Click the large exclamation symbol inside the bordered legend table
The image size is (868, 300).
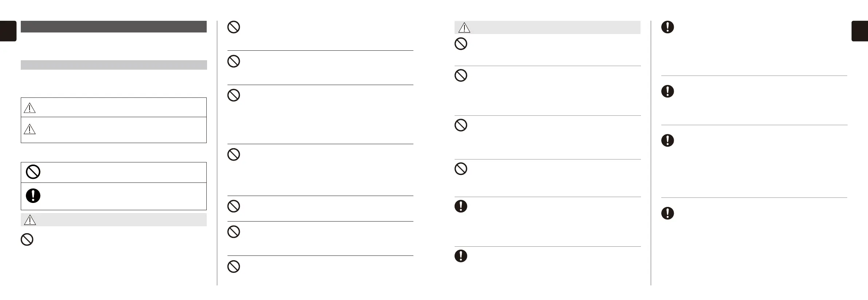(x=33, y=196)
